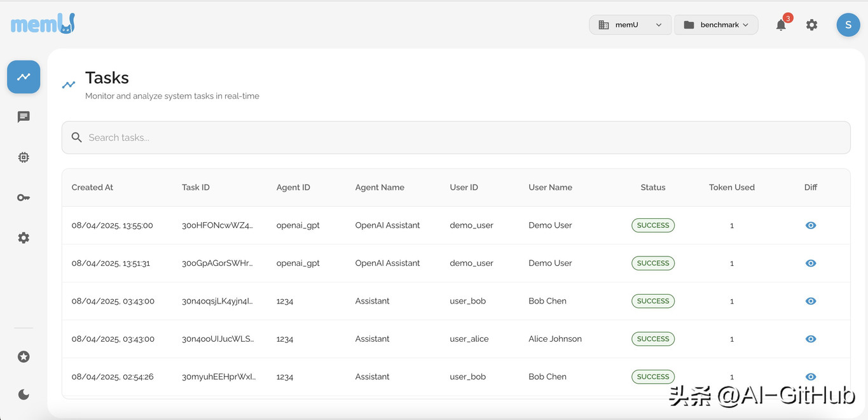The height and width of the screenshot is (420, 868).
Task: View diff for the 13:55:00 task
Action: (811, 225)
